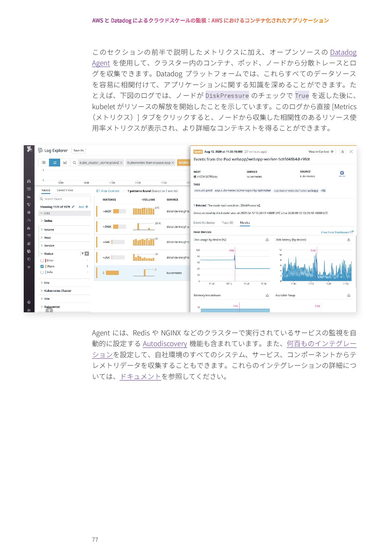Remove the Kubernetes Namespace:app filter
This screenshot has width=392, height=555.
click(x=173, y=163)
